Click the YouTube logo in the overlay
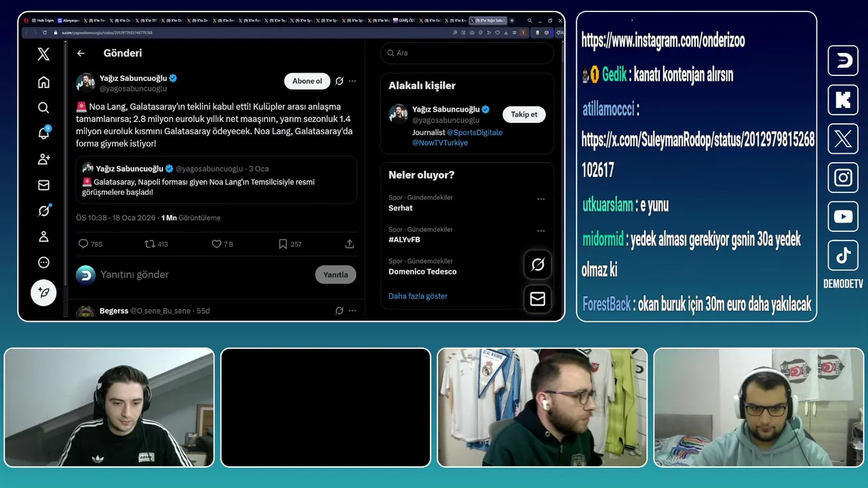 coord(843,217)
